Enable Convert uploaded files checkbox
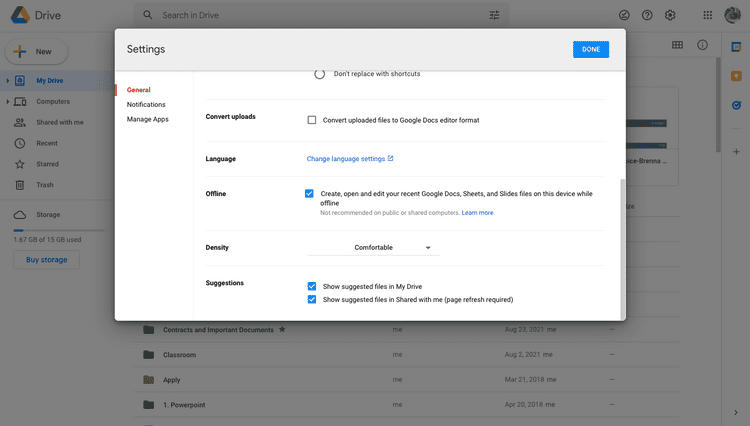The image size is (750, 426). [312, 120]
